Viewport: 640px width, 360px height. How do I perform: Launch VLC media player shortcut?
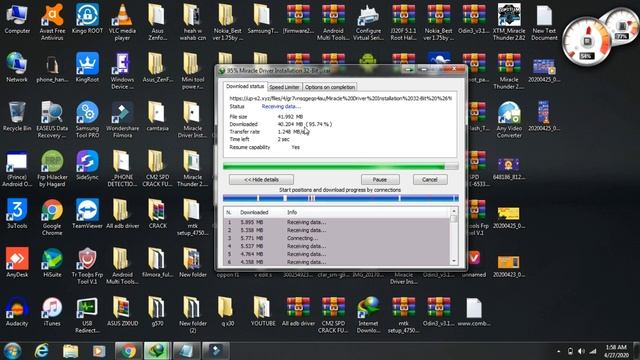pos(122,22)
